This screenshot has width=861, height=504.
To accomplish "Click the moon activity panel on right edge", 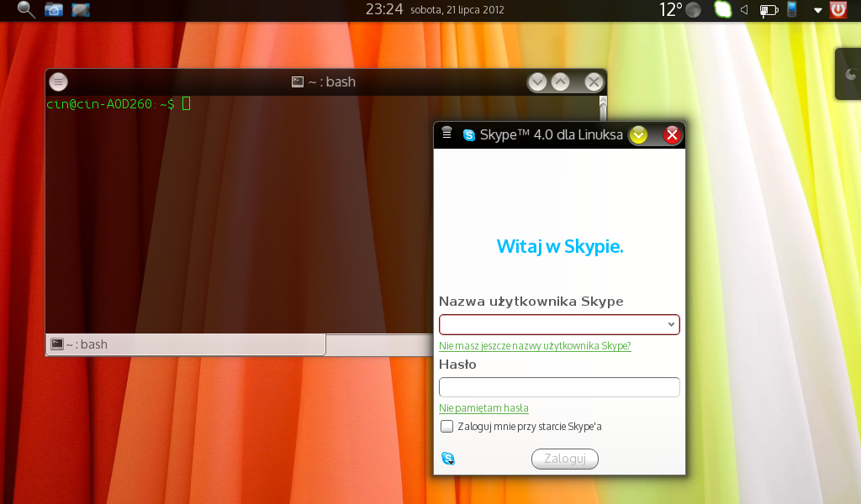I will (x=849, y=74).
